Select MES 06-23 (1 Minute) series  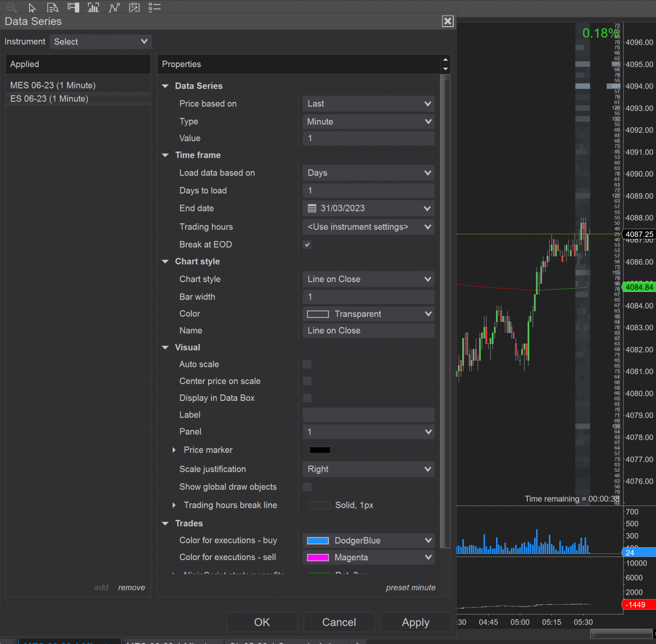tap(78, 85)
